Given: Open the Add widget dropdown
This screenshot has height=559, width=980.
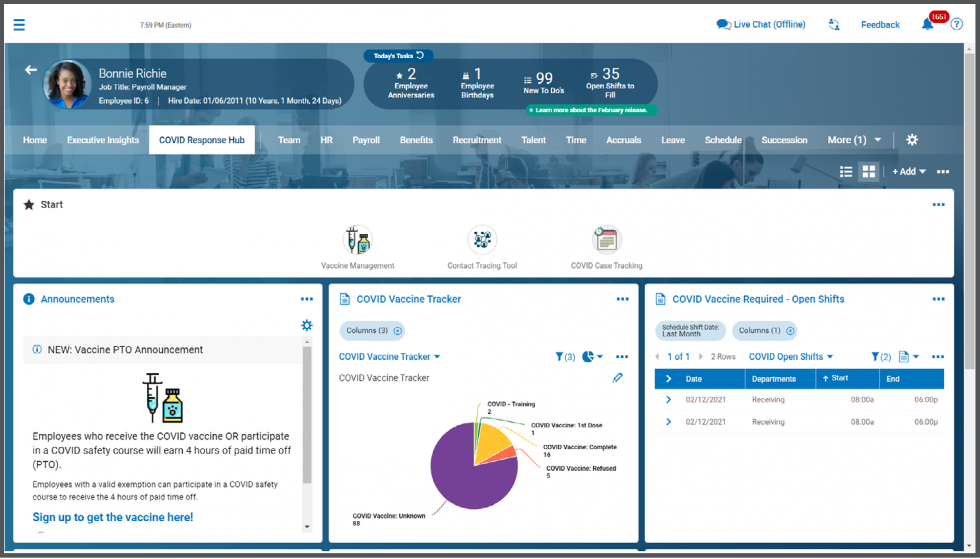Looking at the screenshot, I should [908, 172].
